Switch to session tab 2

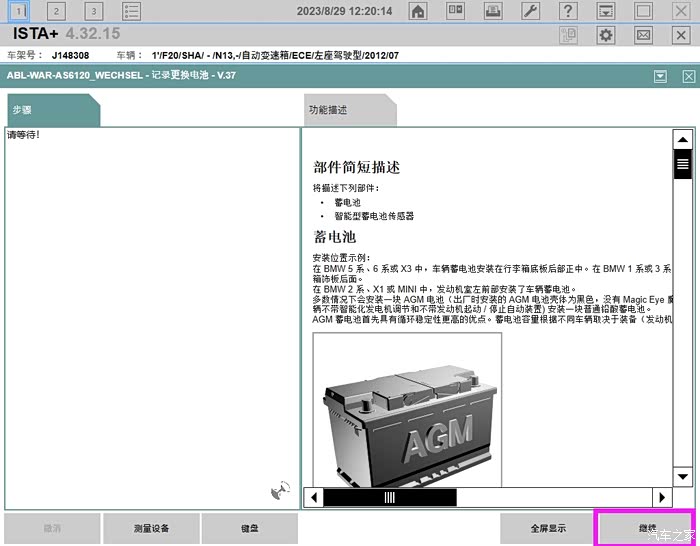[56, 11]
